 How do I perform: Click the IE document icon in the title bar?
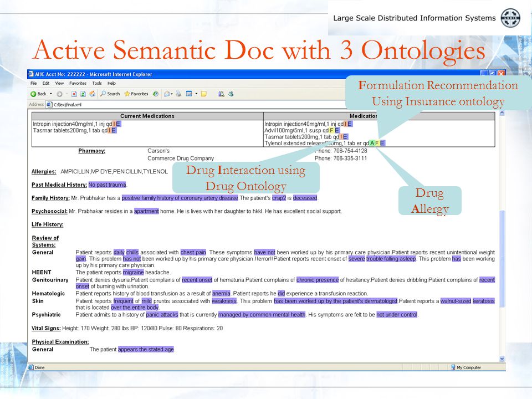point(31,74)
